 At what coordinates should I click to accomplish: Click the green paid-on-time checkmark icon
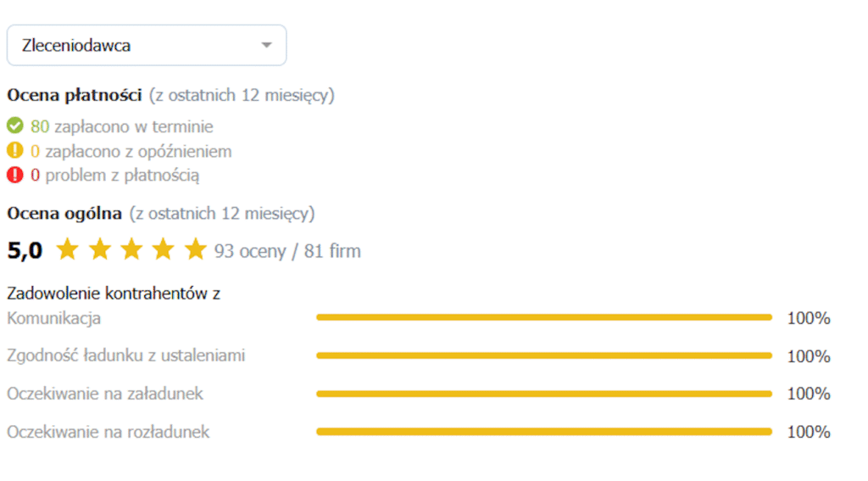click(x=14, y=126)
